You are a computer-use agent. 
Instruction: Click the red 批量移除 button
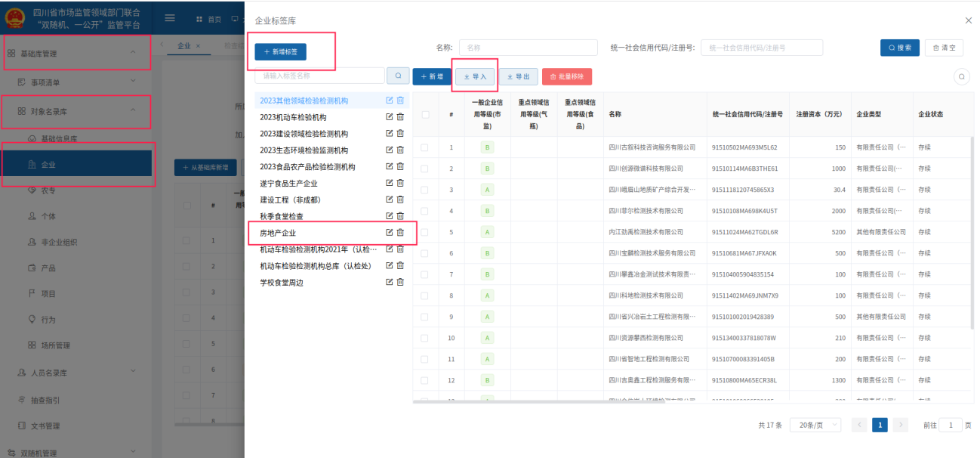566,76
